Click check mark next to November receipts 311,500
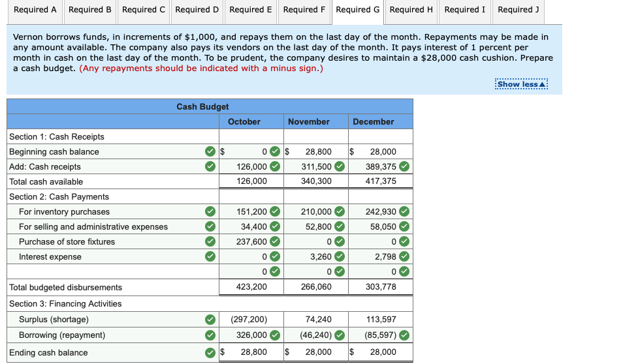Image resolution: width=623 pixels, height=364 pixels. 340,166
